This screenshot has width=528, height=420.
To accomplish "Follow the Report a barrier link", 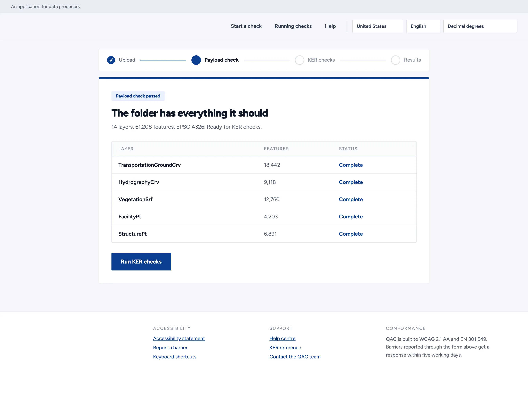I will (170, 348).
